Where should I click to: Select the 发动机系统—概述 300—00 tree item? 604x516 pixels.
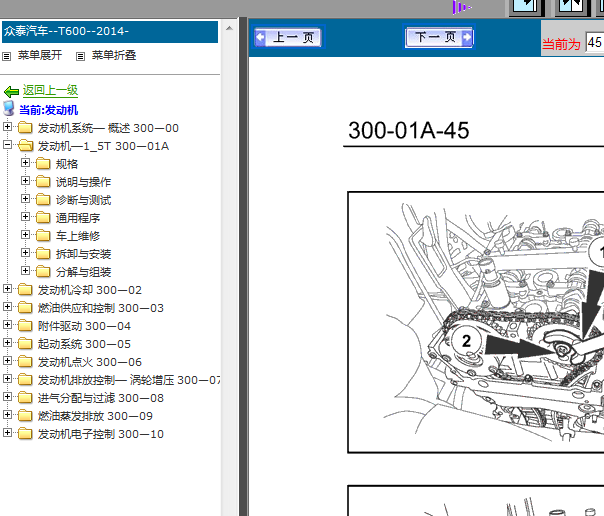tap(108, 128)
